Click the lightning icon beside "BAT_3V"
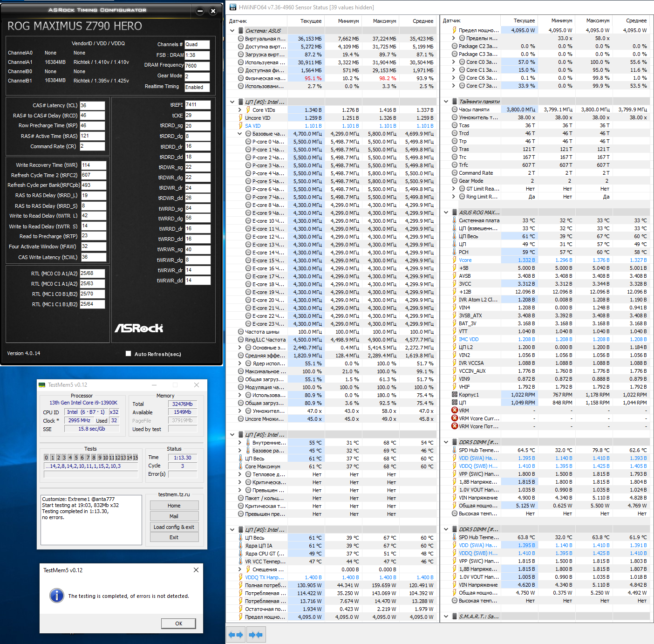The width and height of the screenshot is (654, 644). (455, 323)
